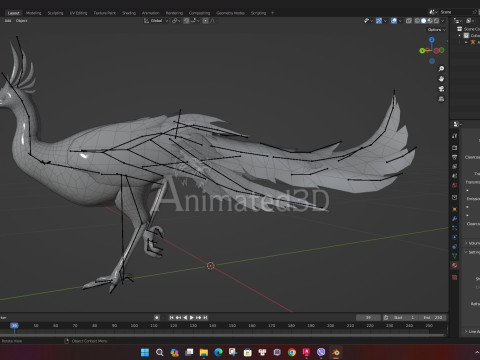
Task: Play the animation forward
Action: 192,318
